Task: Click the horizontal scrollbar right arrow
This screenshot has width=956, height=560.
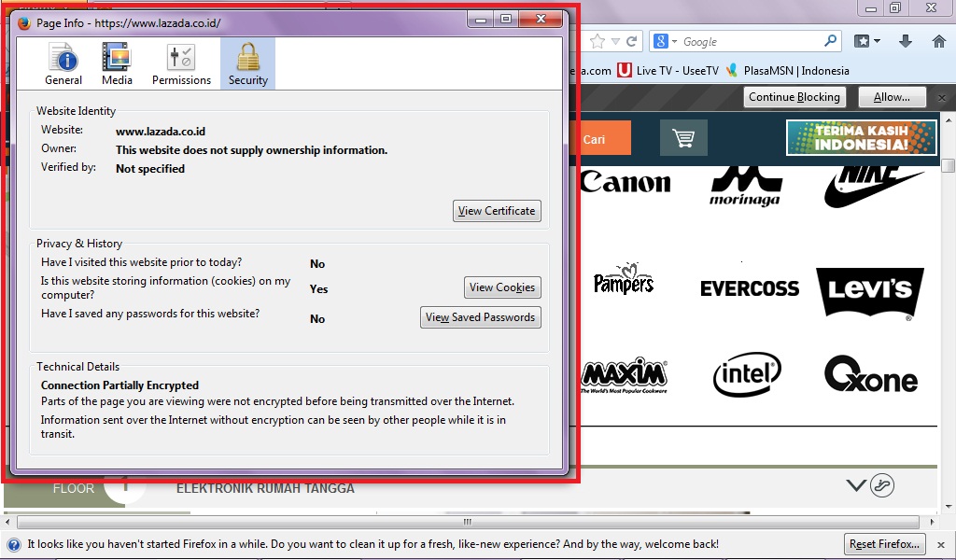Action: (x=932, y=523)
